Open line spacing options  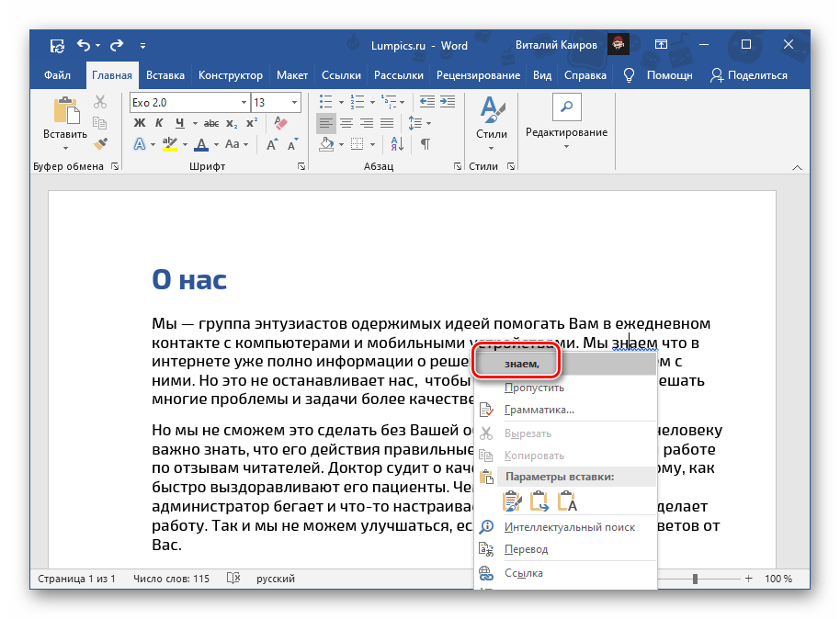tap(419, 124)
